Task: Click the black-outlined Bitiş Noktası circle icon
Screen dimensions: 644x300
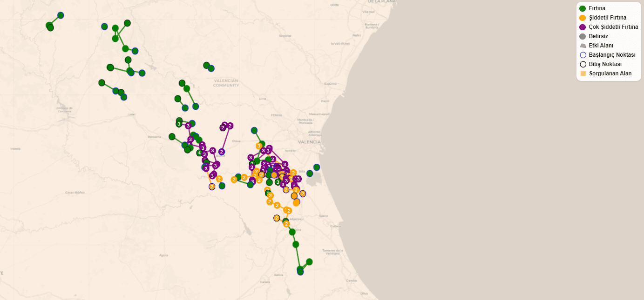Action: coord(583,64)
